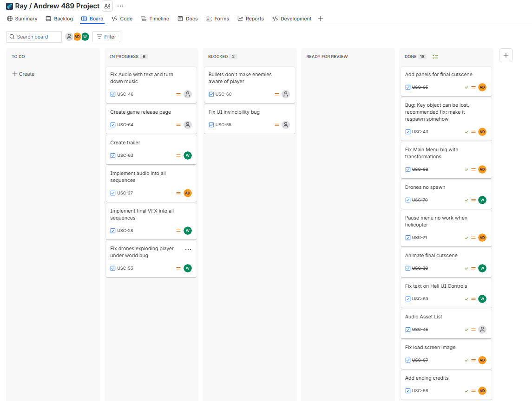Switch to the Backlog tab

tap(59, 19)
